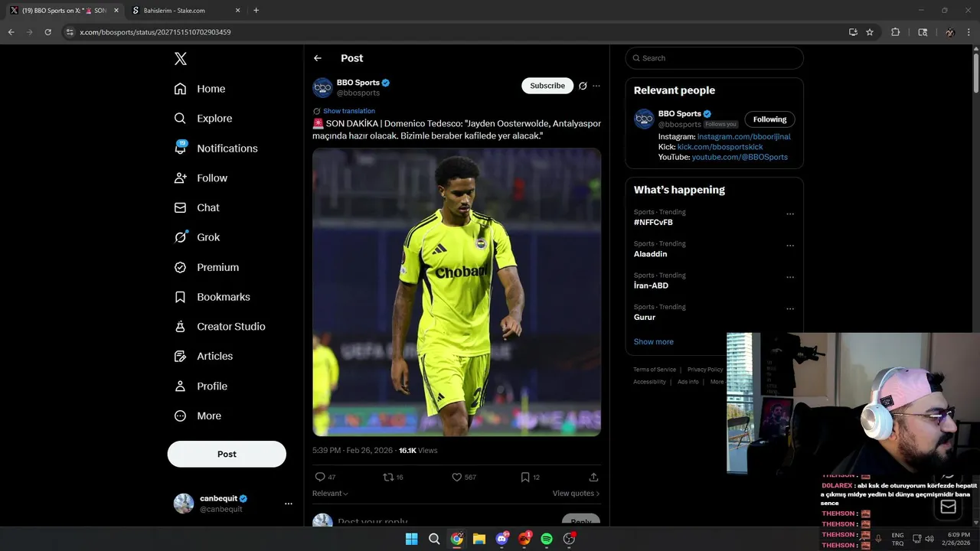This screenshot has height=551, width=980.
Task: Open Chrome three-dot menu
Action: [969, 32]
